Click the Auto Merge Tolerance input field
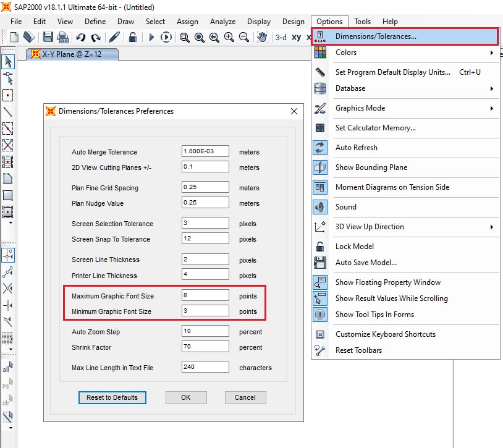The image size is (503, 448). point(205,151)
